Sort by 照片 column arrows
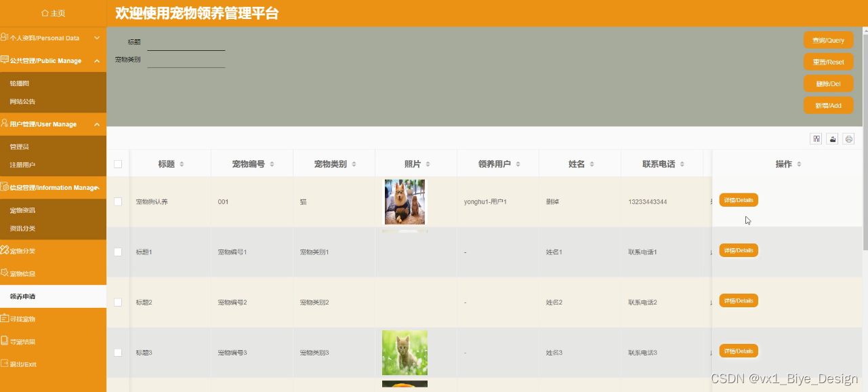This screenshot has width=868, height=392. [428, 164]
